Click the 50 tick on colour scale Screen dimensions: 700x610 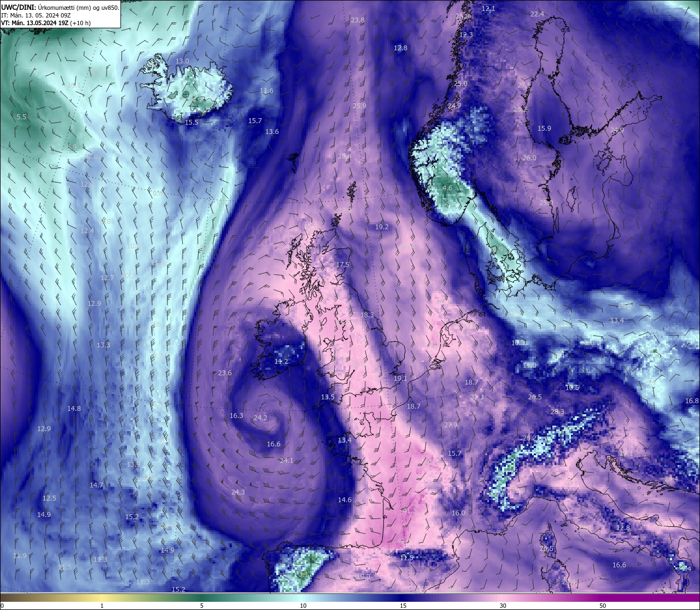pyautogui.click(x=603, y=606)
